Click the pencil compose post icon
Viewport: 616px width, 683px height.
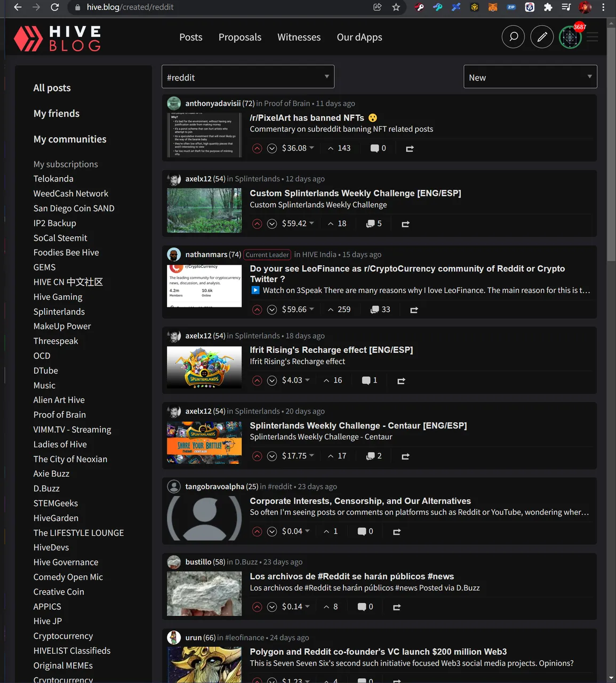pos(542,37)
